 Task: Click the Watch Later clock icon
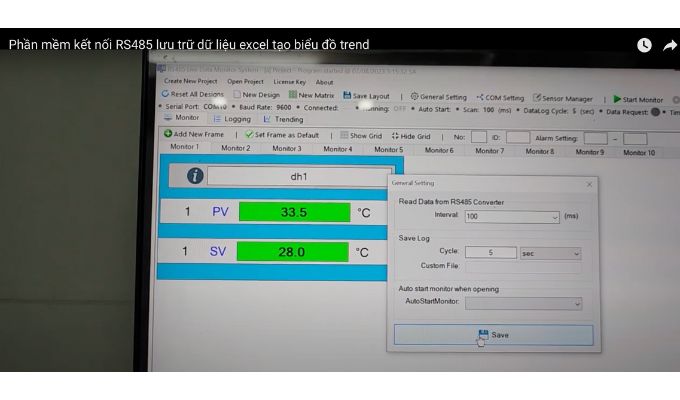(644, 45)
